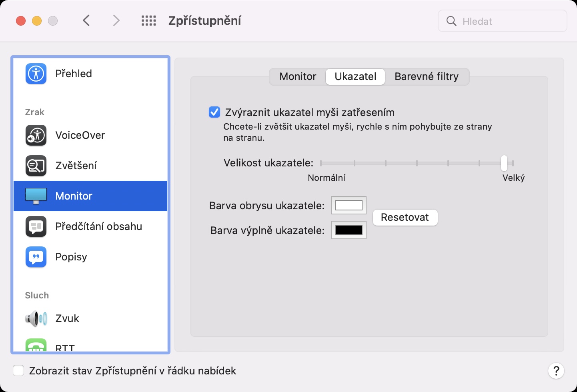Open pointer outline color swatch
The width and height of the screenshot is (577, 392).
(349, 206)
